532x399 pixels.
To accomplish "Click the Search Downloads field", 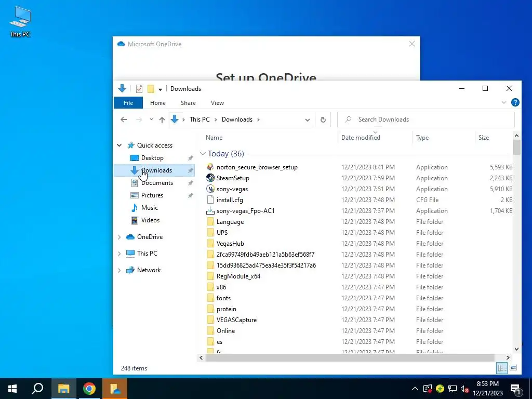I will point(426,119).
